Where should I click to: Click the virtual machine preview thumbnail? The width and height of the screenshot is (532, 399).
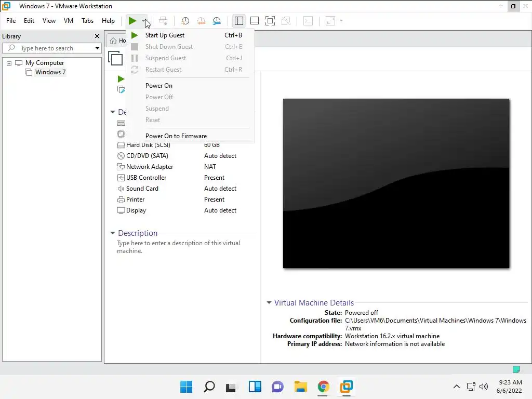coord(396,183)
